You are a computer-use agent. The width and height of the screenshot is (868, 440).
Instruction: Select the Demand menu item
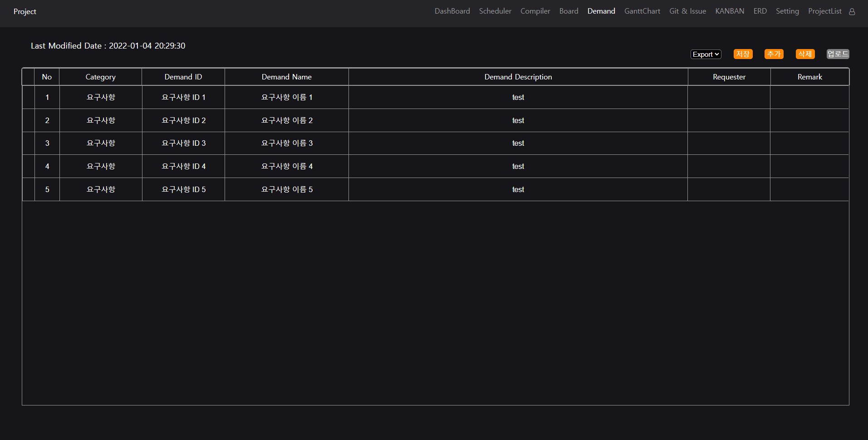pyautogui.click(x=601, y=11)
